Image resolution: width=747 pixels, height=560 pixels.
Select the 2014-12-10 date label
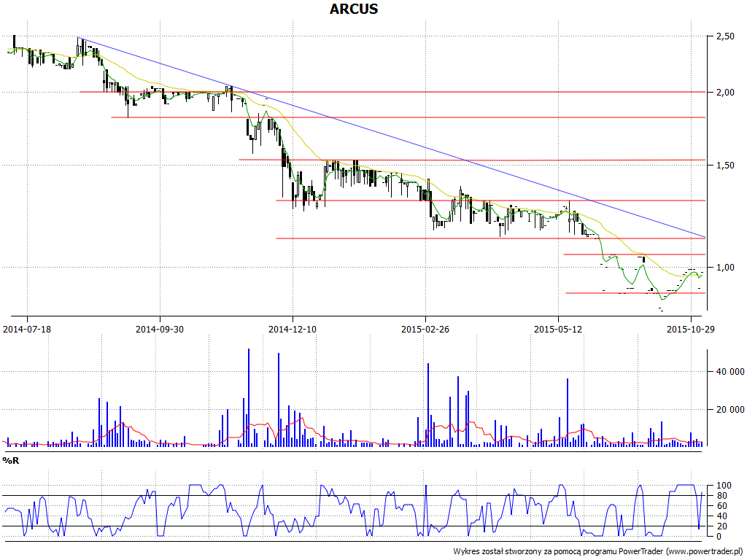pyautogui.click(x=293, y=329)
